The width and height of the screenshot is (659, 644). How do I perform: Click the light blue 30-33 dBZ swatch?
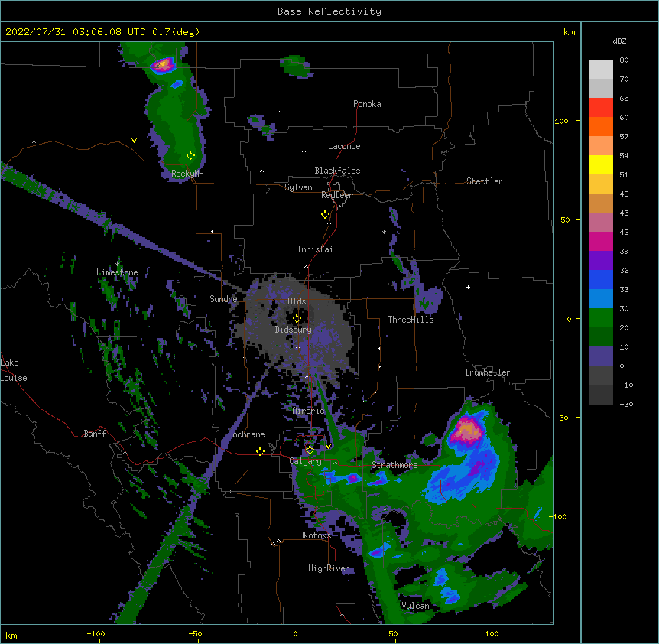(601, 299)
